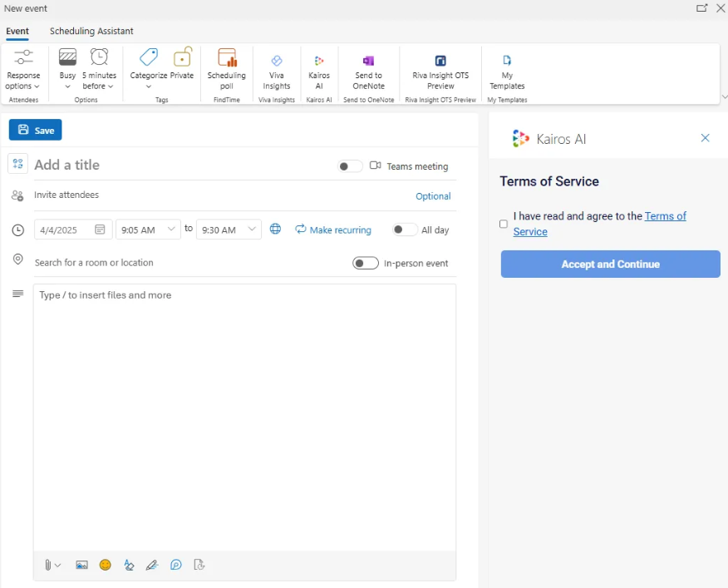Open Kairos AI from the ribbon

[x=319, y=69]
